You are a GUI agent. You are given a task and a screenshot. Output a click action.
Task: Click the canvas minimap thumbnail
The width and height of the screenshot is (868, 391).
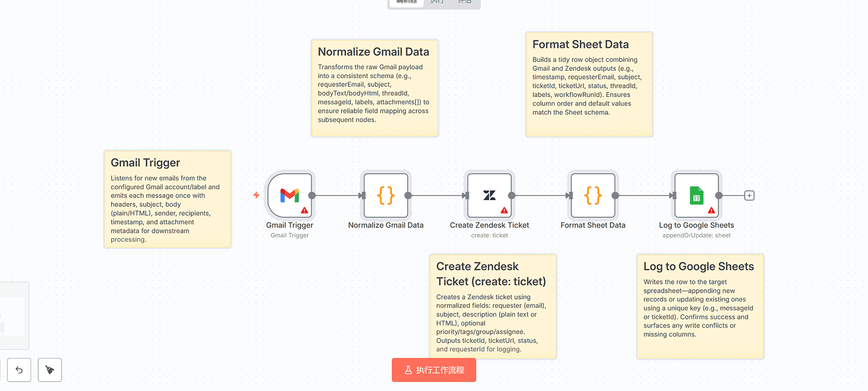(13, 315)
